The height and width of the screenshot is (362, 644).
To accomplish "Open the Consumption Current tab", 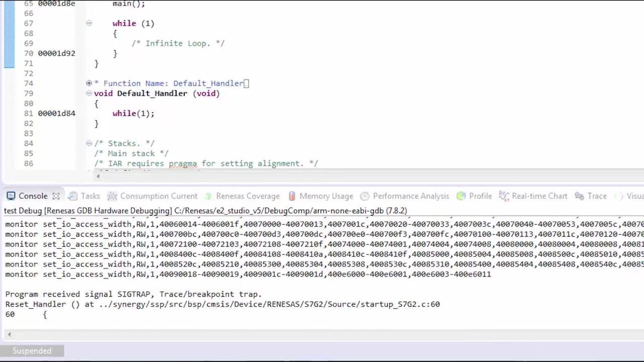I will [159, 196].
